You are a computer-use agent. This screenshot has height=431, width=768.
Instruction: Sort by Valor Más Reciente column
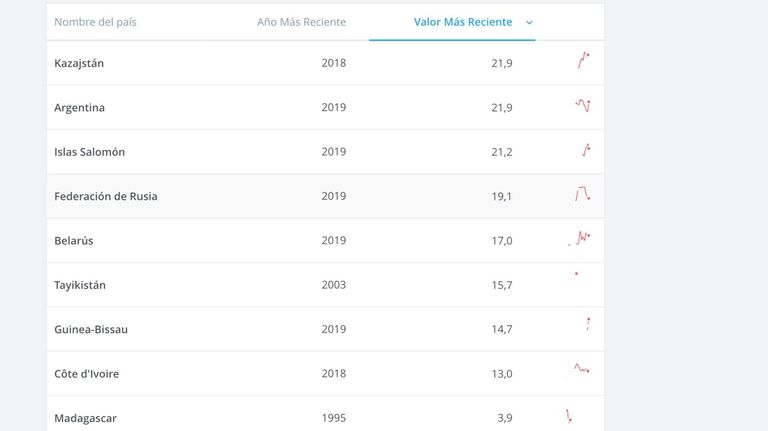tap(463, 22)
